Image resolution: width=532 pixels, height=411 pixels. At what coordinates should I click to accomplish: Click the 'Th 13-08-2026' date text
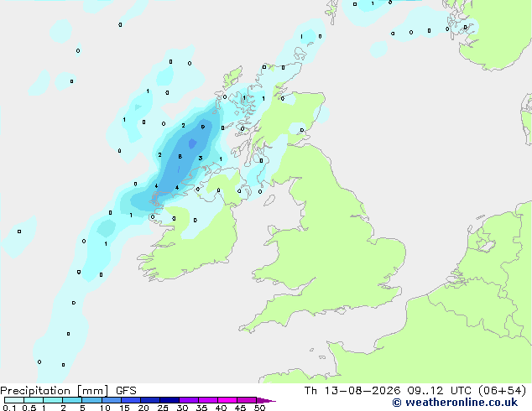(x=352, y=391)
